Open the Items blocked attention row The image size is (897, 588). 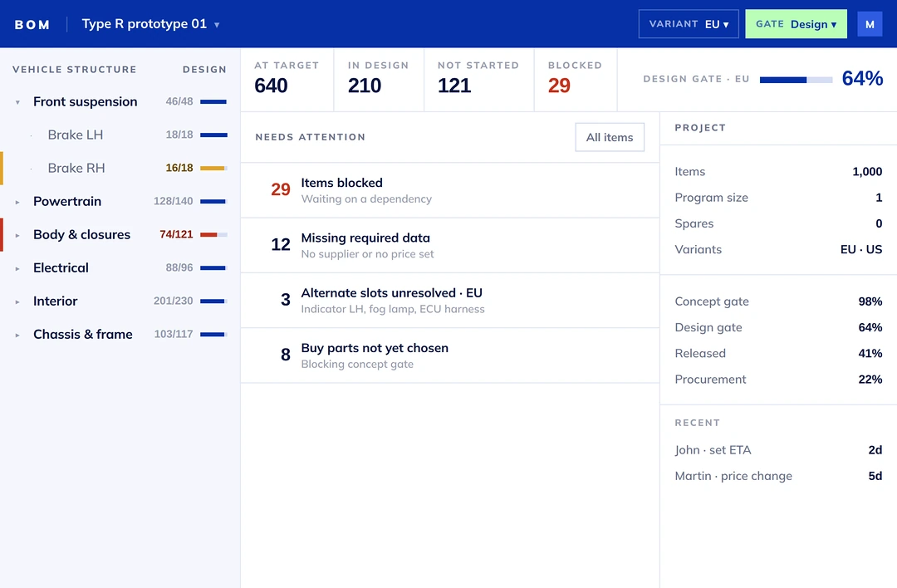coord(450,190)
